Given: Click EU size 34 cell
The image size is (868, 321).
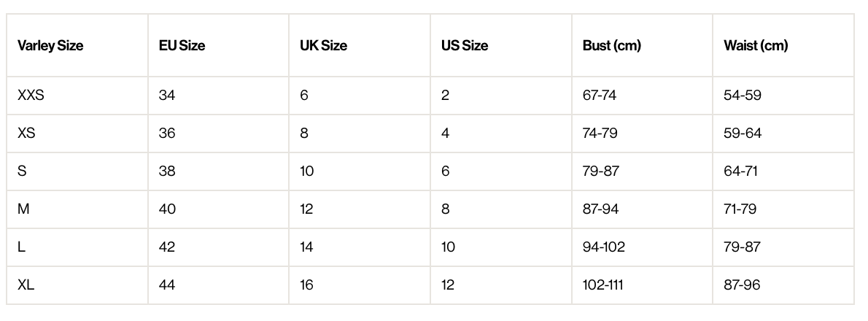Looking at the screenshot, I should (167, 96).
